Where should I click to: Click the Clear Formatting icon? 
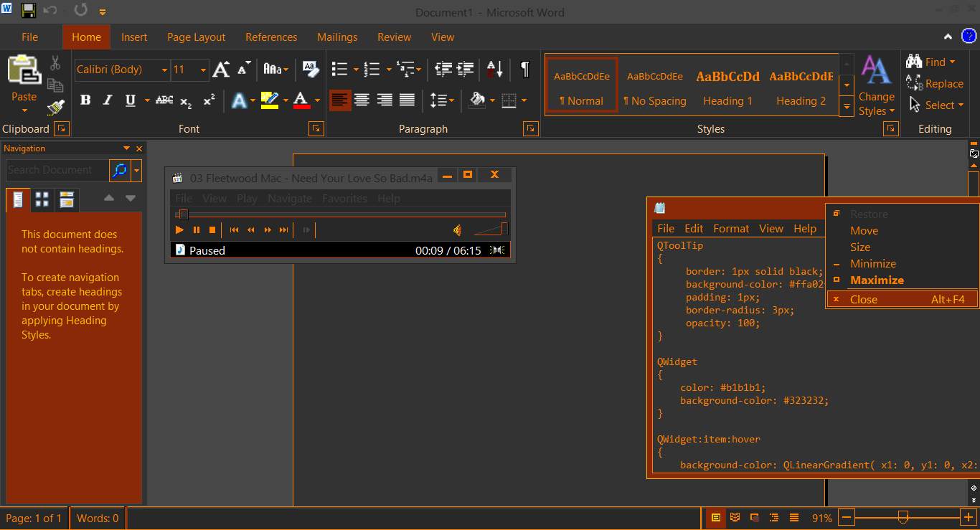tap(310, 70)
